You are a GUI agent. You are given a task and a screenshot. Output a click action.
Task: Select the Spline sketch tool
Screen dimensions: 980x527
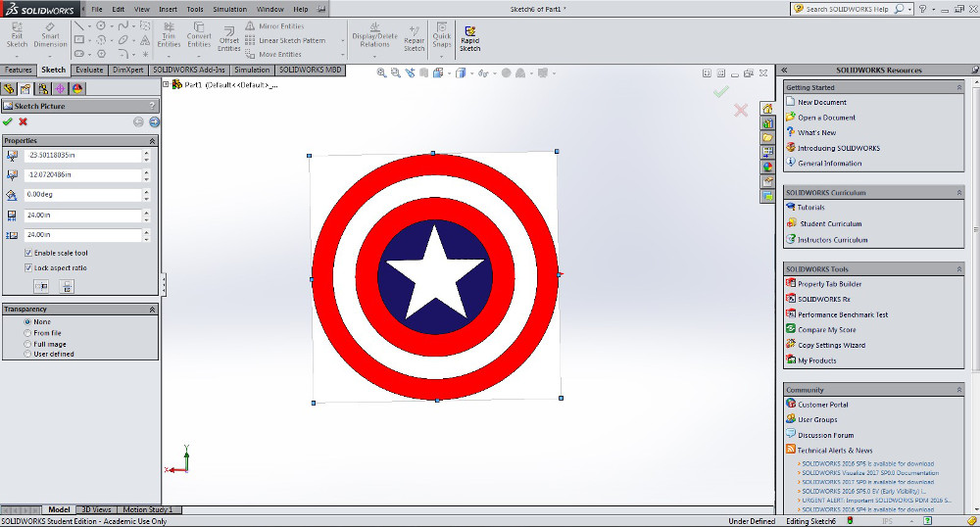click(x=122, y=25)
